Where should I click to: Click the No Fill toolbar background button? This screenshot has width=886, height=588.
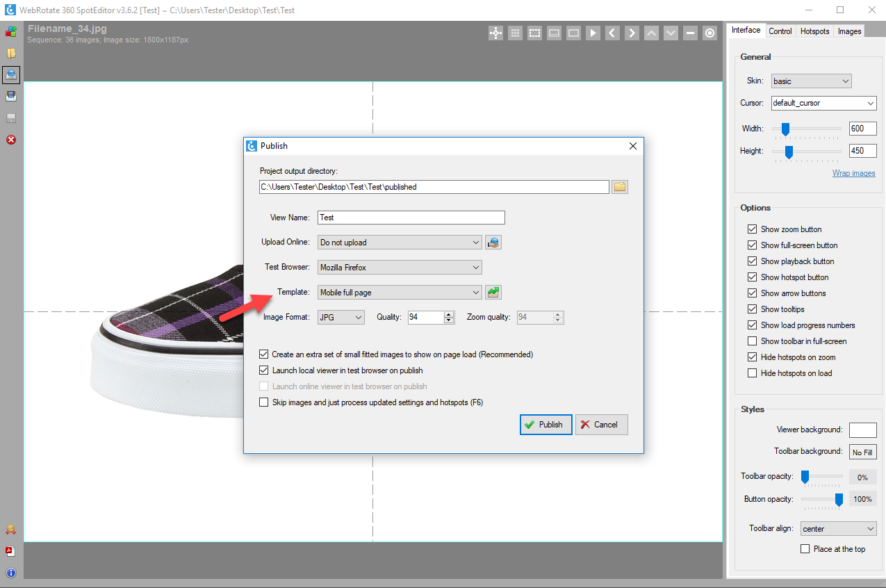863,452
